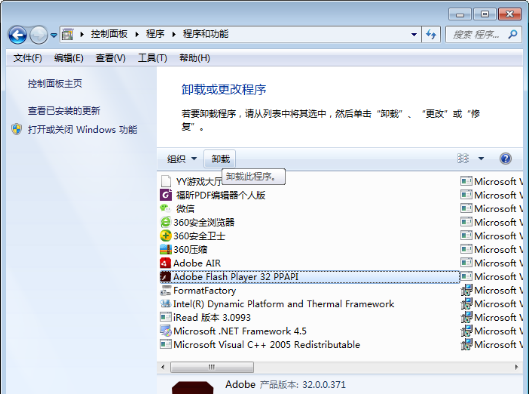This screenshot has width=530, height=394.
Task: Click the 卸载 toolbar button
Action: pos(220,159)
